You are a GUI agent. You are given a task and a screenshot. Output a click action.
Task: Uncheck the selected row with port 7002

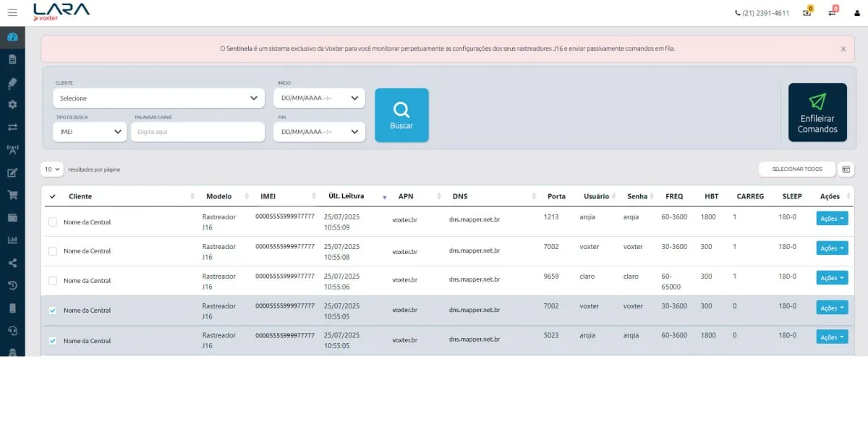click(53, 311)
